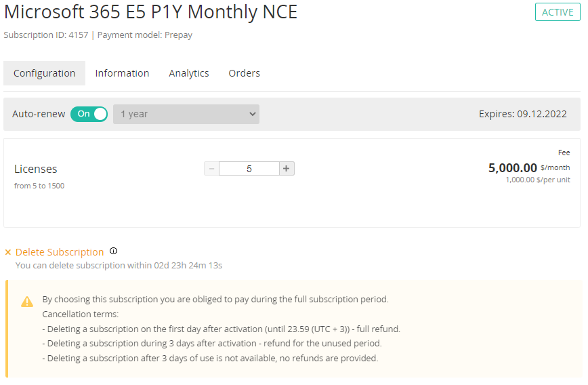Click the Delete Subscription link

click(x=60, y=252)
